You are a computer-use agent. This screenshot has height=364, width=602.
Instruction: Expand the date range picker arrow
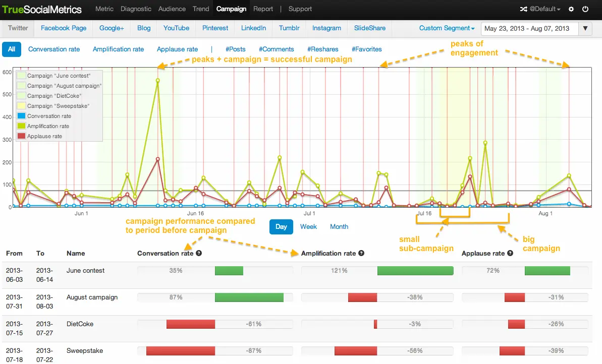585,28
